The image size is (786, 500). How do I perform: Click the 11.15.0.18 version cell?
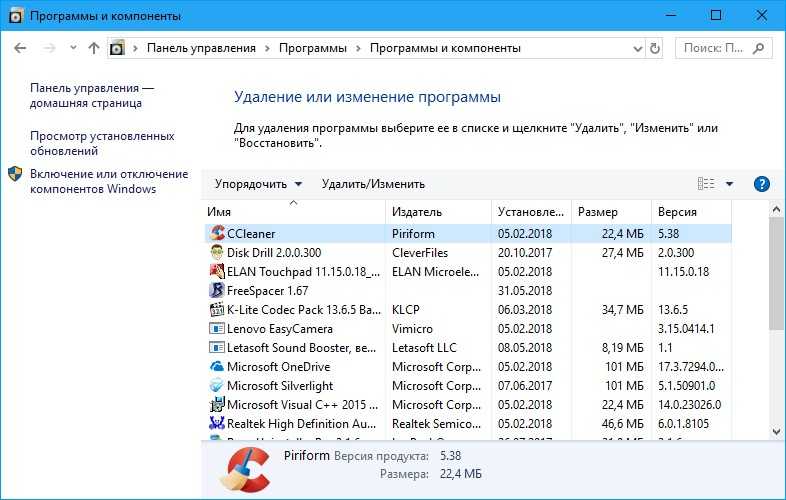[683, 272]
